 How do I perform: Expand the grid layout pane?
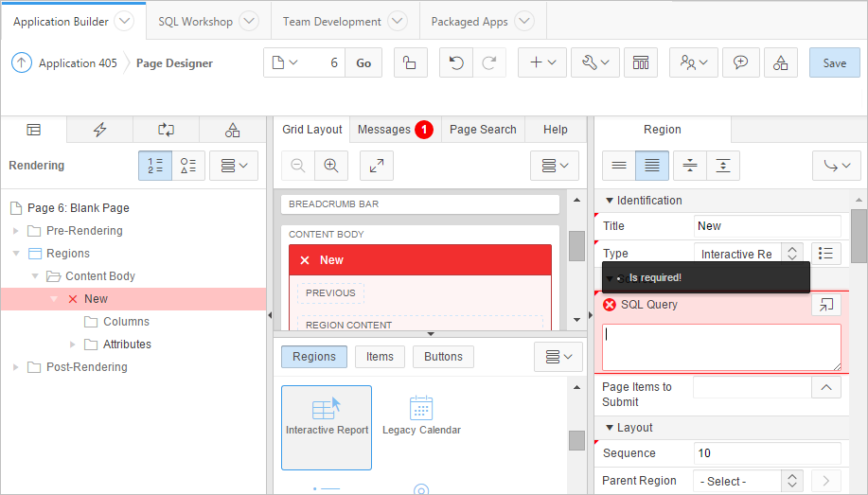(x=377, y=166)
